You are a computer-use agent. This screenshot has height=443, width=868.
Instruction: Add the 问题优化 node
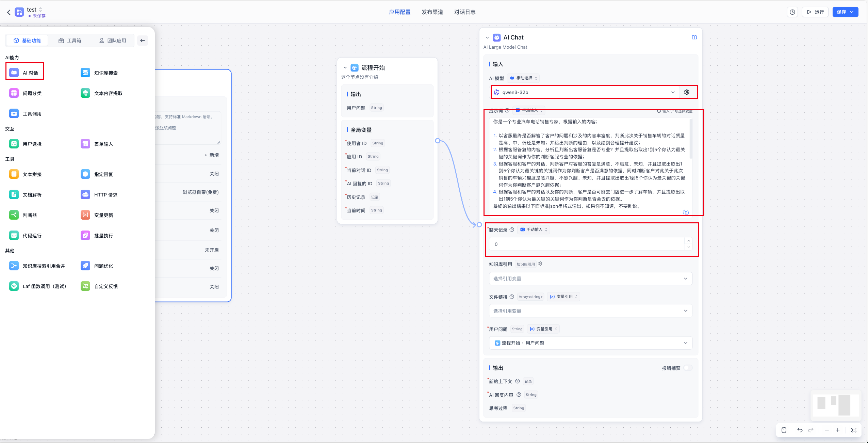pyautogui.click(x=97, y=266)
